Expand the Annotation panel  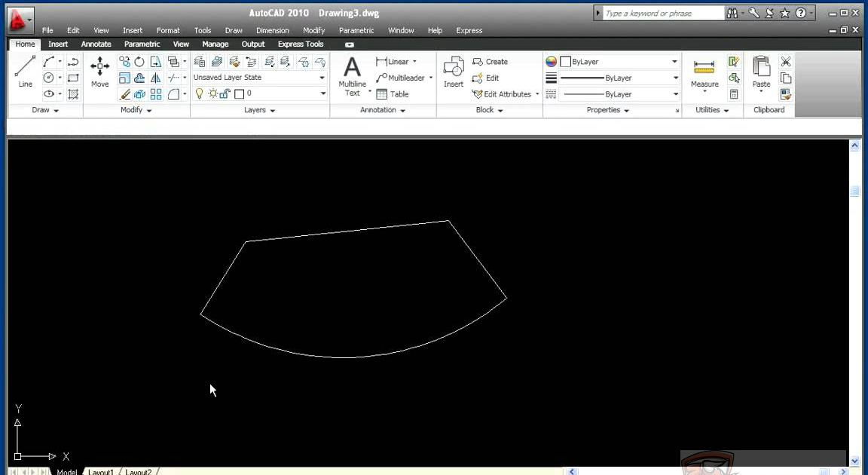point(383,110)
